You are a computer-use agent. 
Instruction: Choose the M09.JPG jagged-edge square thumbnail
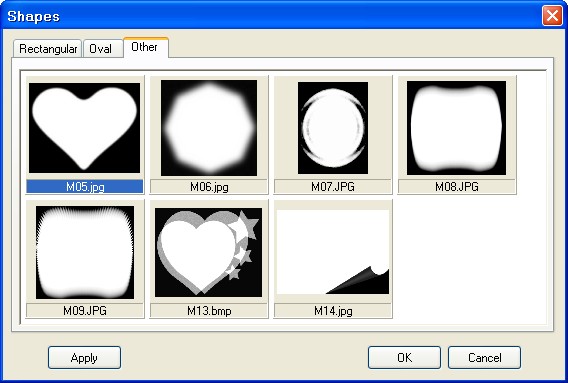(85, 252)
